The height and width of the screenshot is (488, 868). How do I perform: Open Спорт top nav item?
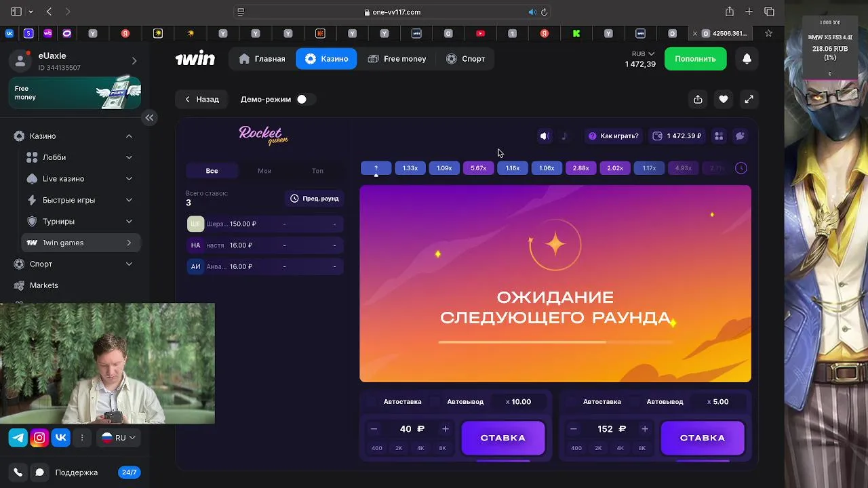(x=466, y=59)
